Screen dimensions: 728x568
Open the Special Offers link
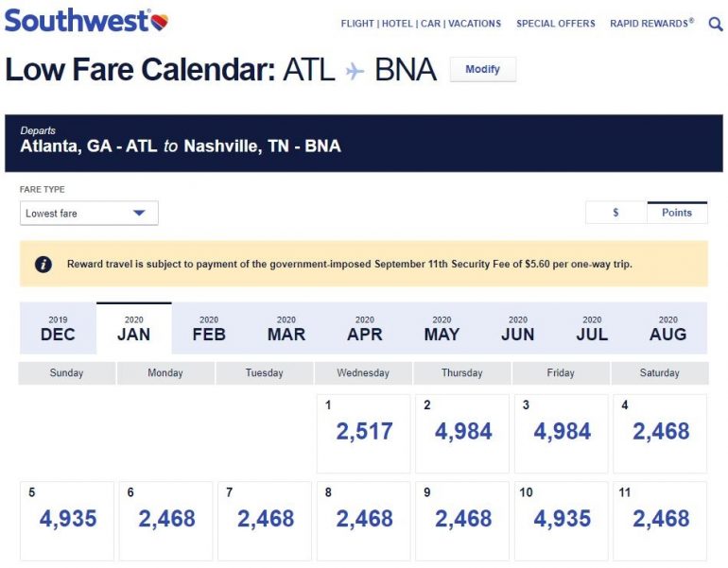coord(556,24)
